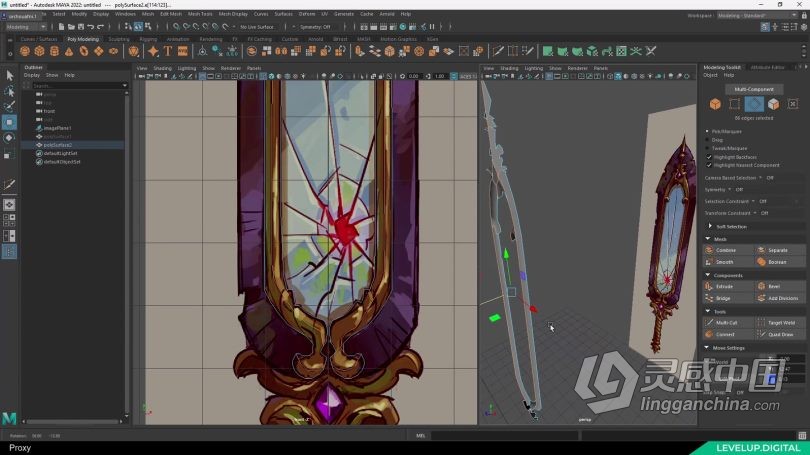
Task: Open the Modeling menu set dropdown
Action: point(25,27)
